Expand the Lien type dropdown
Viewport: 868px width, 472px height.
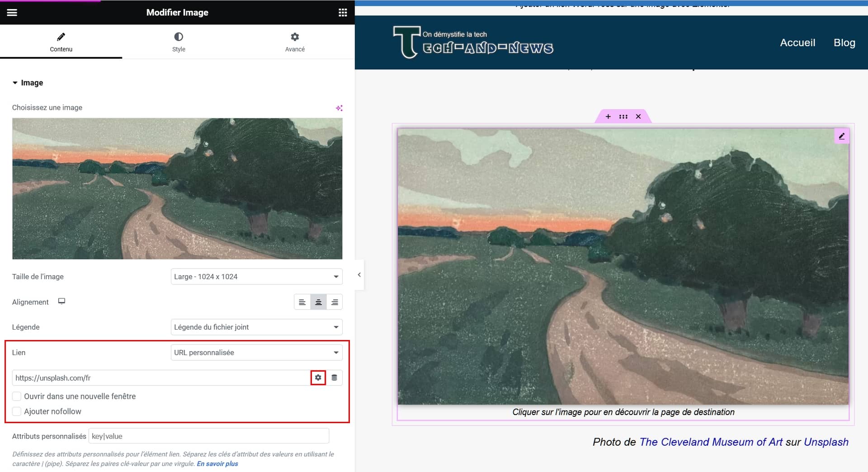256,353
